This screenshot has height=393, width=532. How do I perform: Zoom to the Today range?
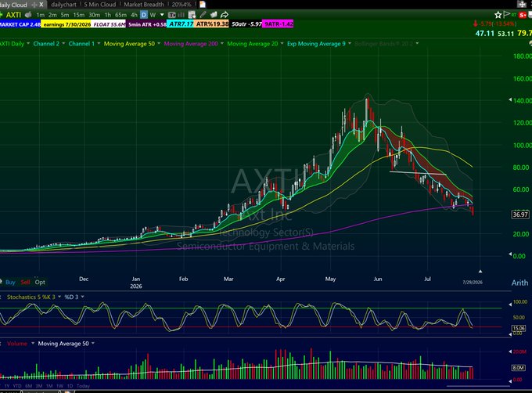tap(83, 386)
